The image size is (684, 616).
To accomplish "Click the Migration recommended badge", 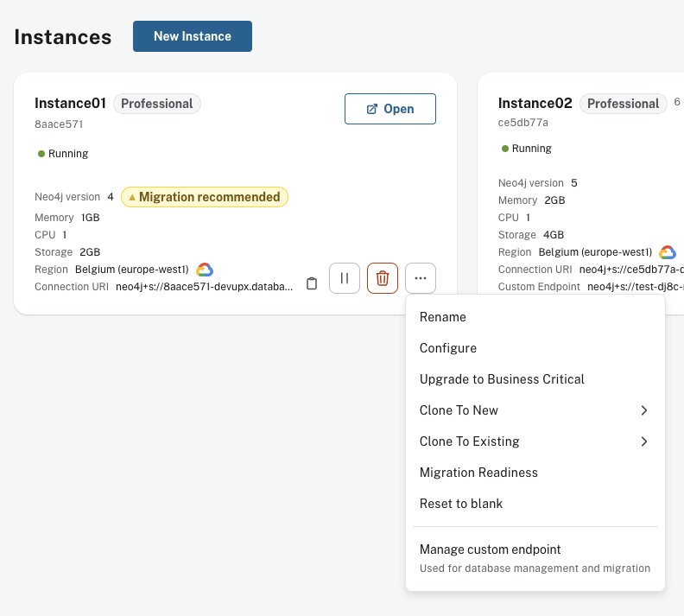I will [x=205, y=197].
